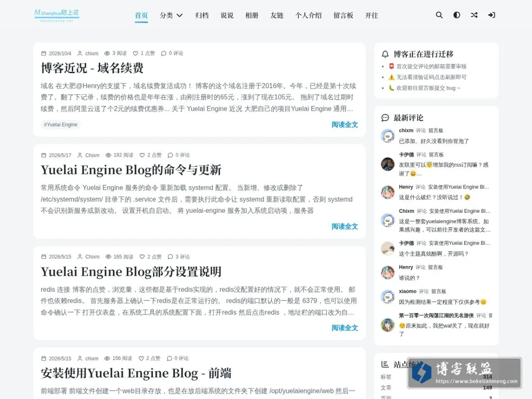The height and width of the screenshot is (399, 532).
Task: Click notice 首次提交评论的邮箱需要审核
Action: click(x=427, y=66)
